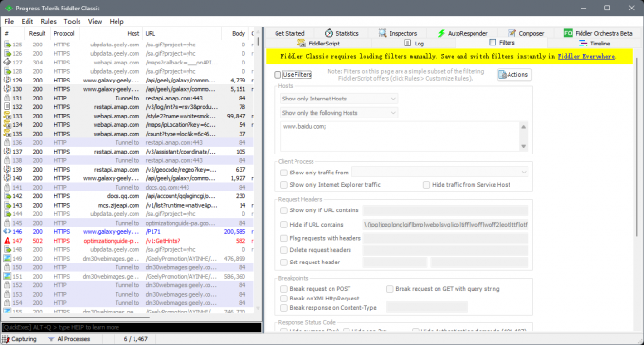Sort sessions by Body column header

pyautogui.click(x=235, y=34)
